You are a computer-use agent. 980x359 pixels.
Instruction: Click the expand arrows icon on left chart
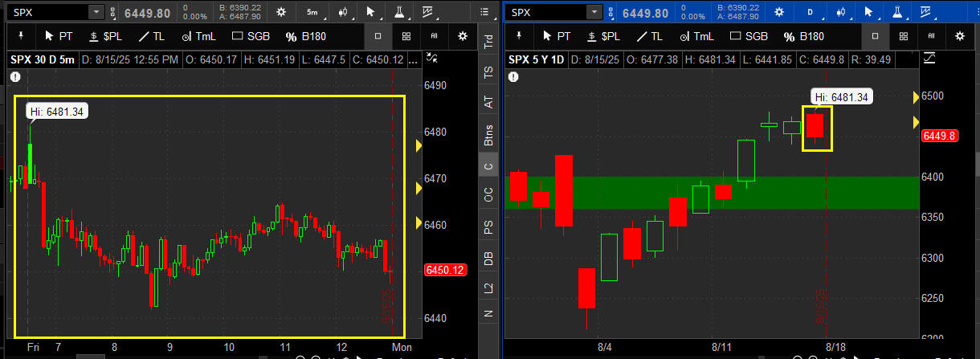432,58
